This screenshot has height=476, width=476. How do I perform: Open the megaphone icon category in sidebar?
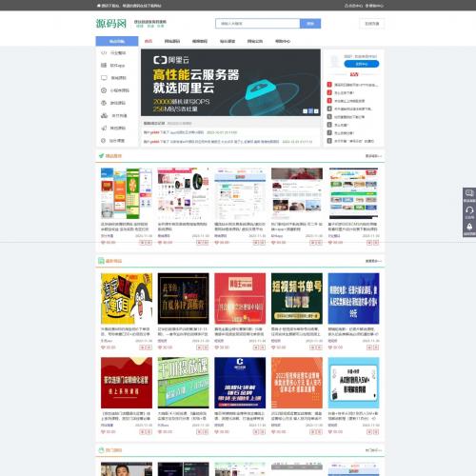[x=104, y=128]
